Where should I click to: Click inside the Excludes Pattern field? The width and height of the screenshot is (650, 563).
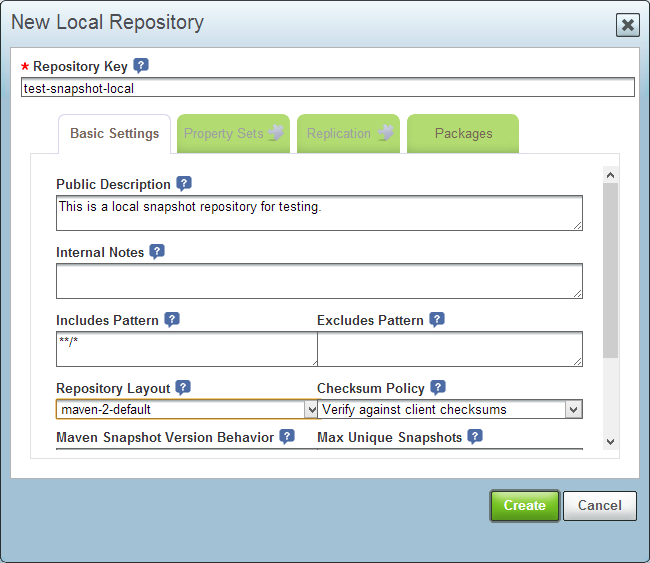(449, 348)
